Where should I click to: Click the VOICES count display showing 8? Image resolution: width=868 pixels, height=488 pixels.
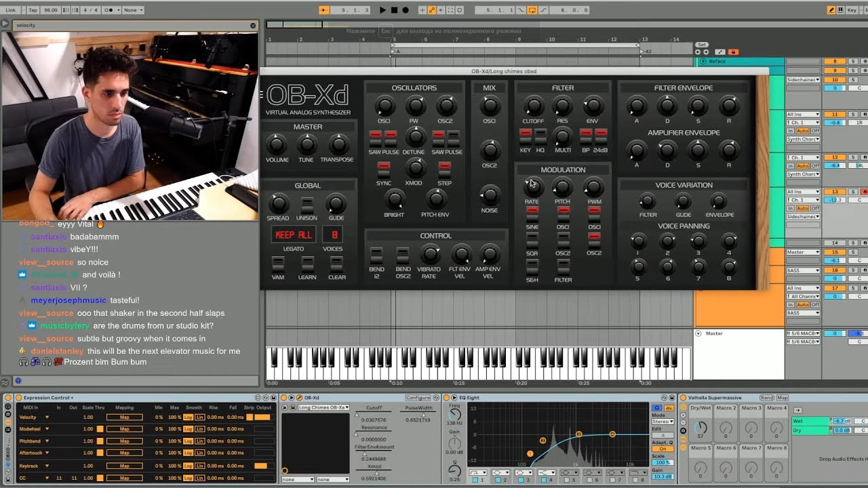[x=334, y=235]
